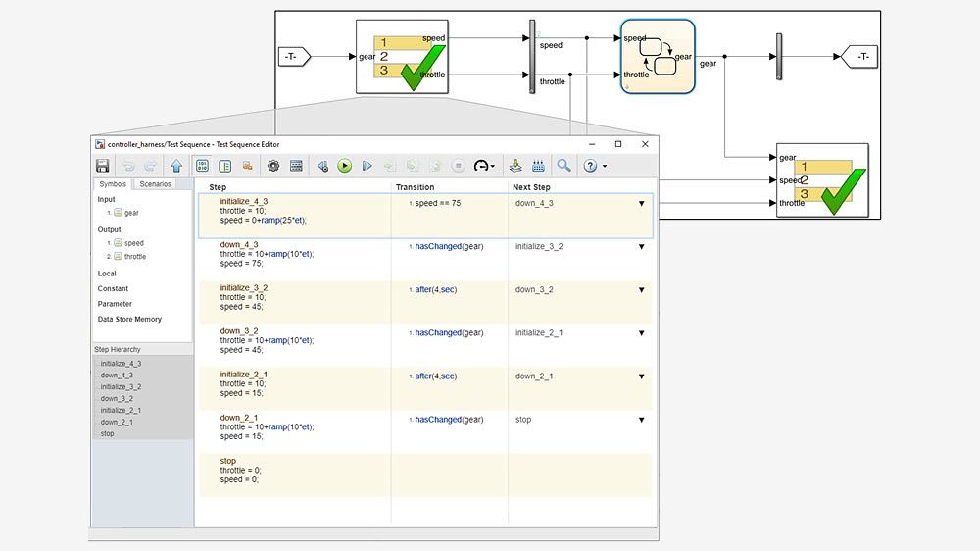The height and width of the screenshot is (551, 980).
Task: Click the Save icon in toolbar
Action: click(102, 166)
